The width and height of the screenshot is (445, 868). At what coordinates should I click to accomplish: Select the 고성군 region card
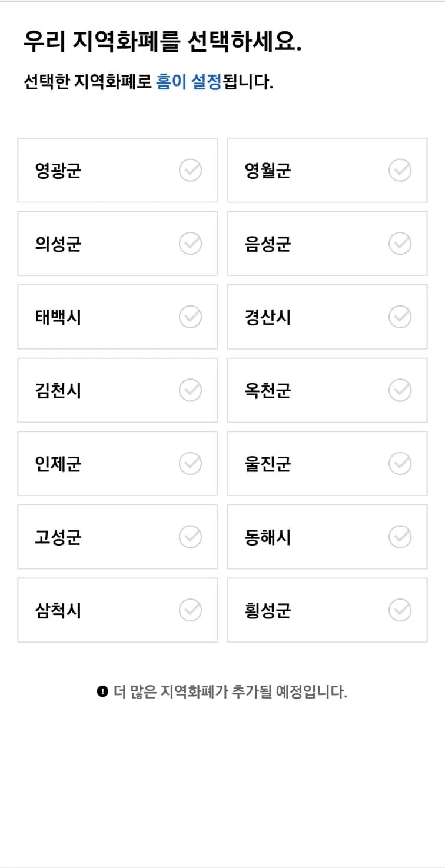coord(117,537)
